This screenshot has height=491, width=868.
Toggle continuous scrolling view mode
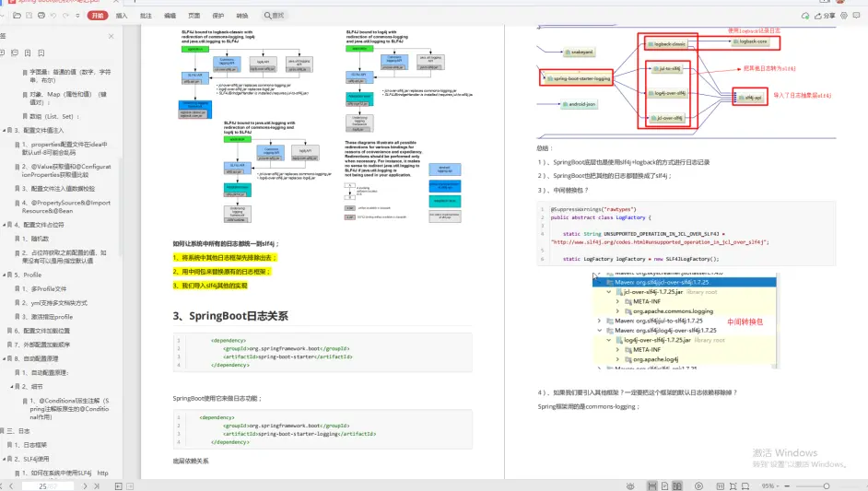point(652,486)
